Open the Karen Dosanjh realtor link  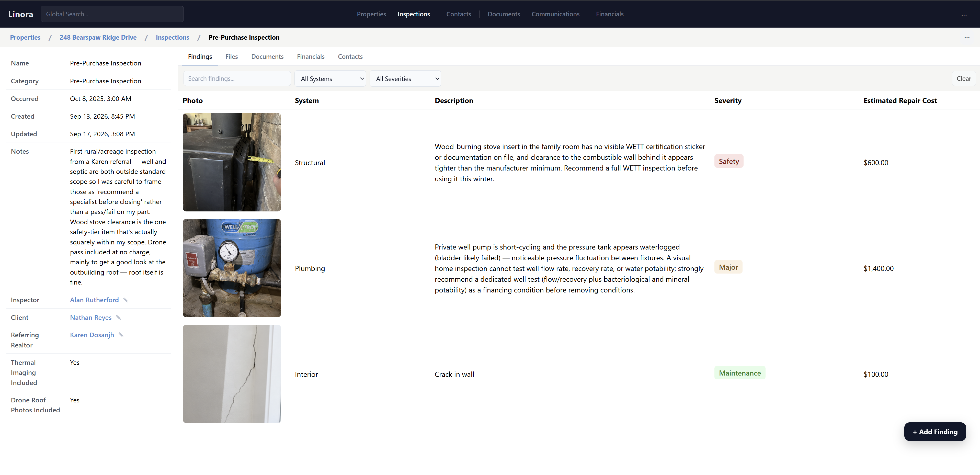click(92, 335)
